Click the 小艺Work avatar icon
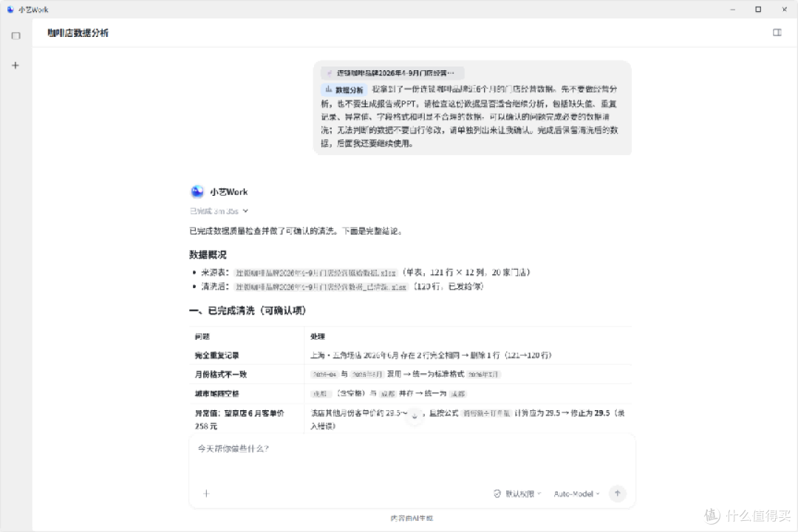This screenshot has height=532, width=798. pyautogui.click(x=197, y=191)
